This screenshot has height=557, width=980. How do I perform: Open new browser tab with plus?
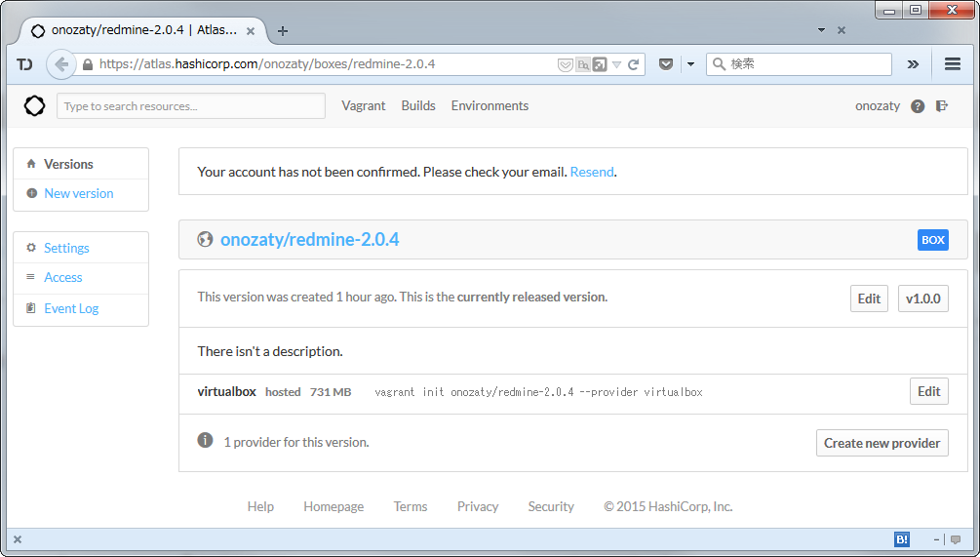tap(283, 30)
